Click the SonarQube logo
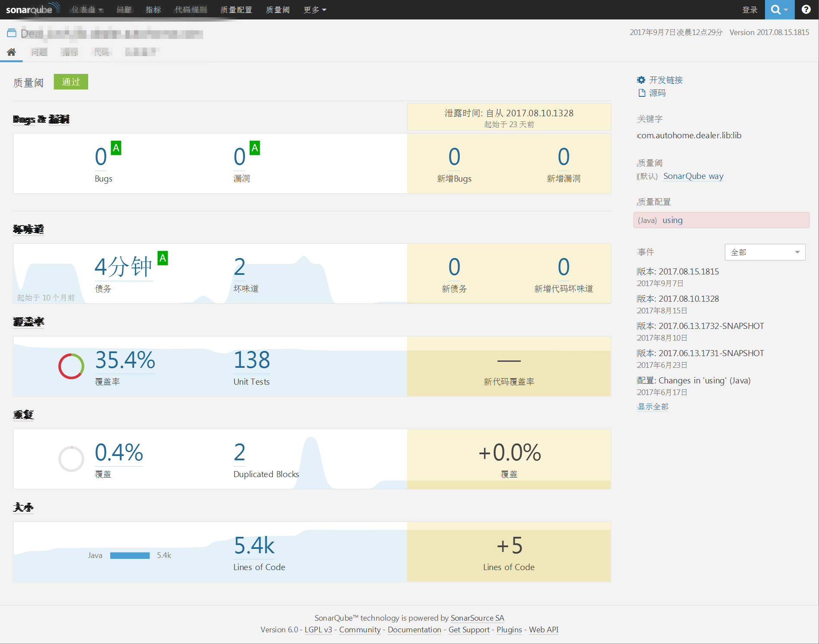 pyautogui.click(x=31, y=10)
